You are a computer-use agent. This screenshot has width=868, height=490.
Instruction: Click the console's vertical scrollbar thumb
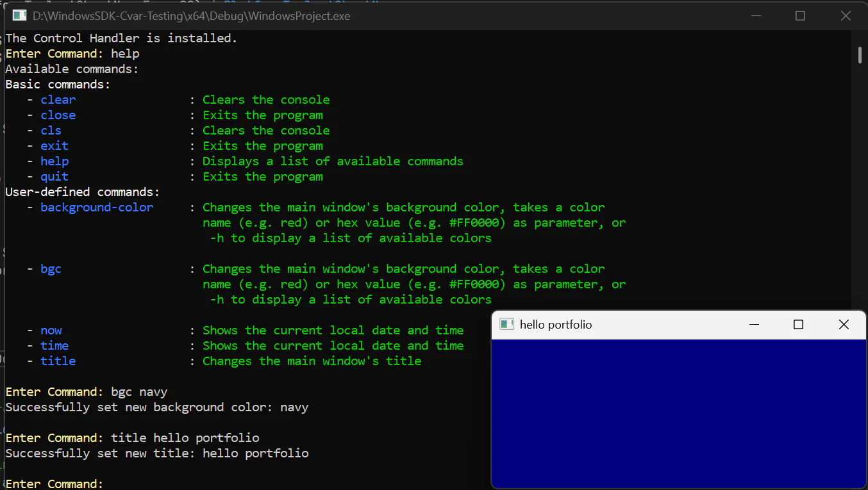click(x=860, y=54)
